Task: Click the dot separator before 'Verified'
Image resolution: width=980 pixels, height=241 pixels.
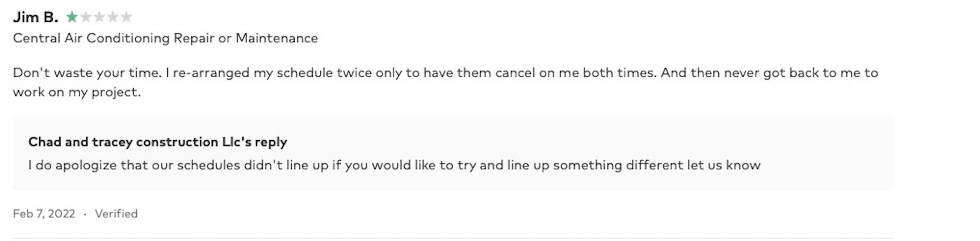Action: click(85, 214)
